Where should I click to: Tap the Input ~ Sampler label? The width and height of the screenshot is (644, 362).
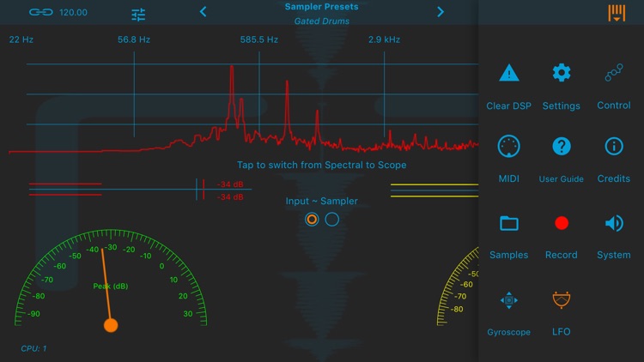(322, 201)
